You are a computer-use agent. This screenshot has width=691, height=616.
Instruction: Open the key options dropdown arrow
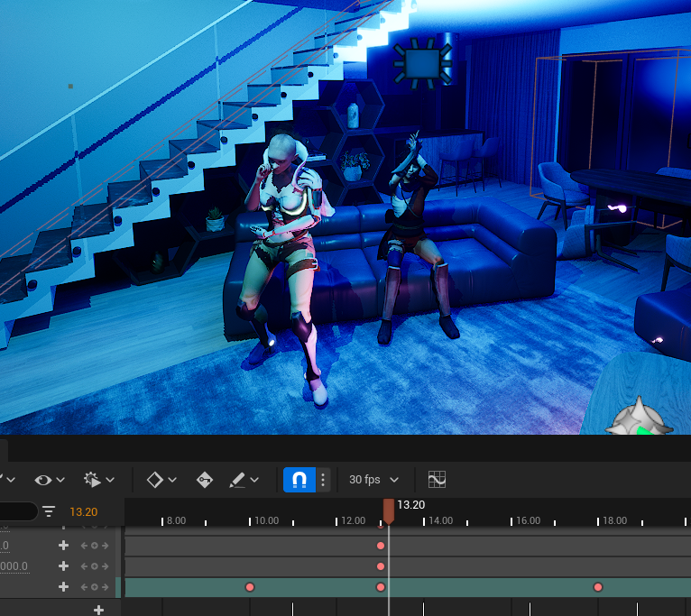pyautogui.click(x=172, y=480)
